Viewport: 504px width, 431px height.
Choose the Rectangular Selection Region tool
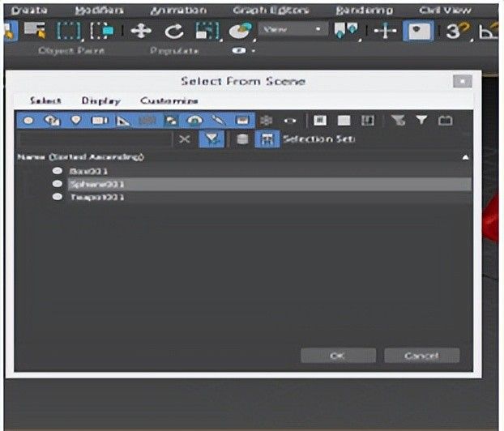point(68,31)
